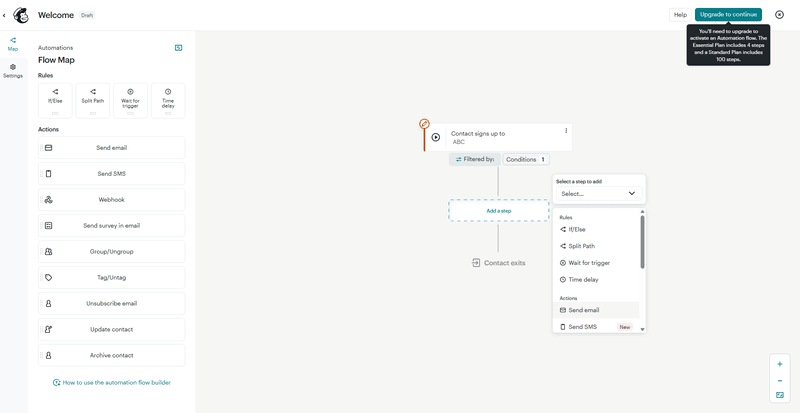800x413 pixels.
Task: Choose Send email action in Flow Map
Action: pyautogui.click(x=112, y=148)
